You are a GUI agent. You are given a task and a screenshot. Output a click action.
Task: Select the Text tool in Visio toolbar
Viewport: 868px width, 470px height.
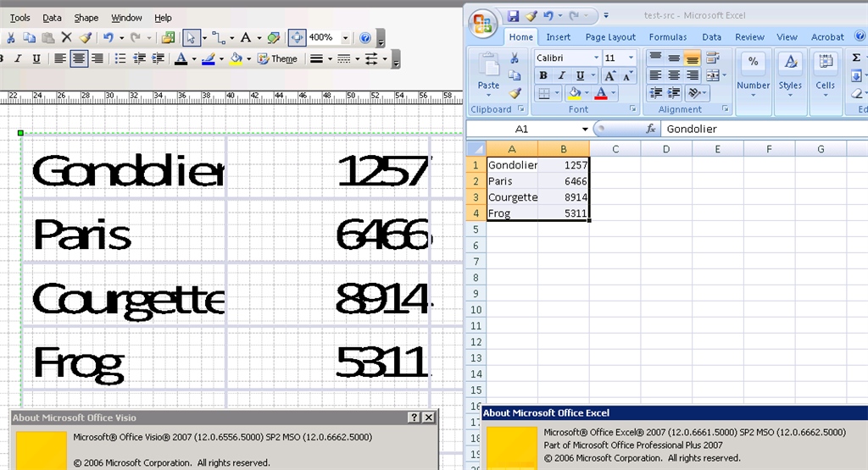[x=245, y=37]
